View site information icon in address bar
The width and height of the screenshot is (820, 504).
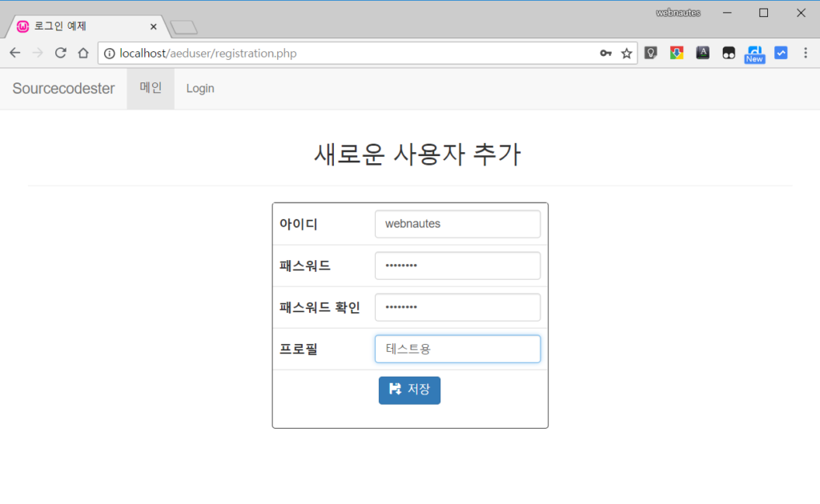tap(110, 54)
